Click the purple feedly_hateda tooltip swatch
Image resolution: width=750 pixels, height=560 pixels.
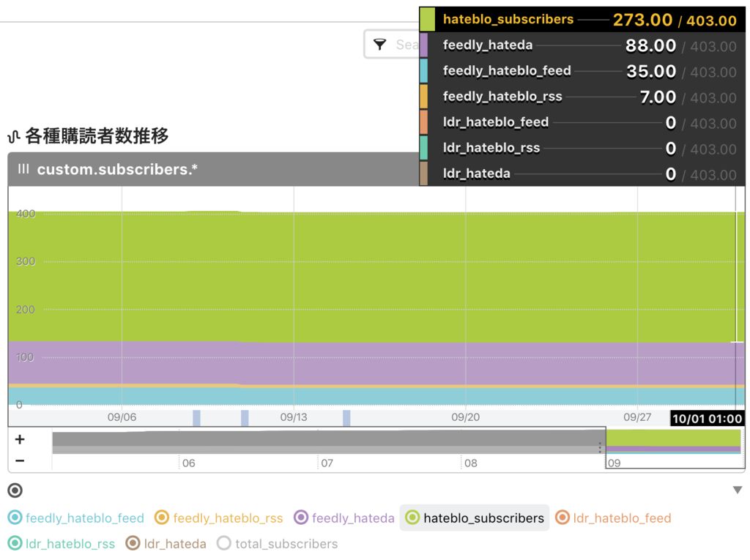click(x=424, y=45)
